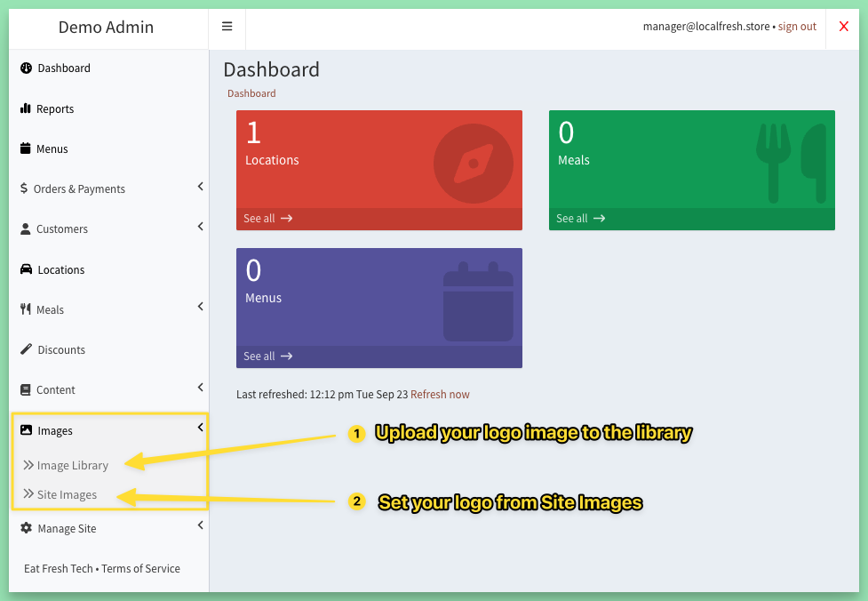Expand the Orders & Payments chevron
Viewport: 868px width, 601px height.
201,187
